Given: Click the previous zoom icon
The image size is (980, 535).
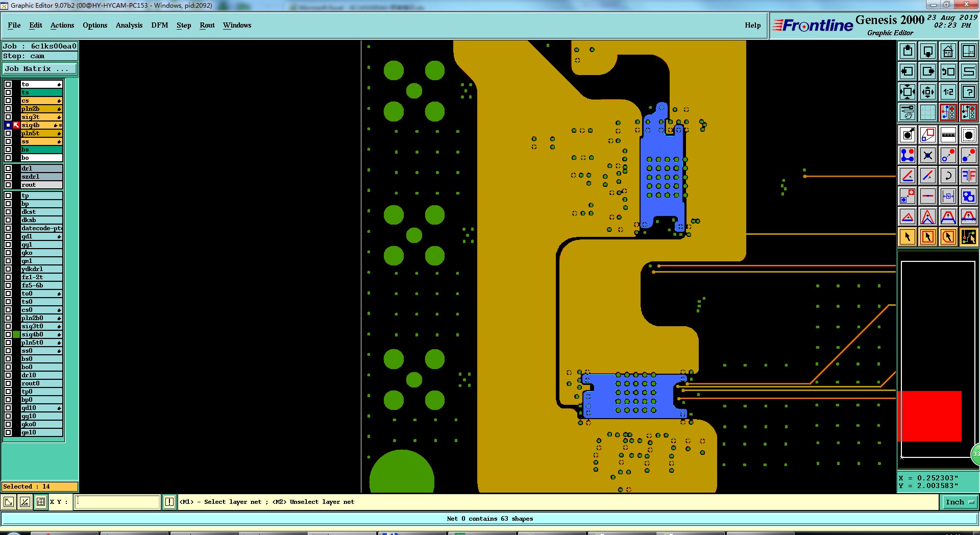Looking at the screenshot, I should (x=948, y=71).
